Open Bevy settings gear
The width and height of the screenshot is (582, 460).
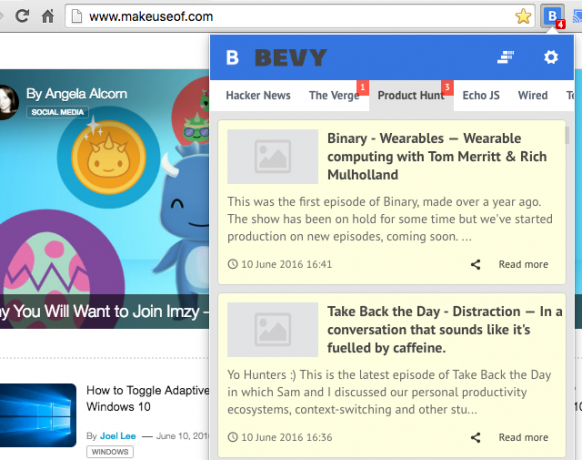point(551,57)
